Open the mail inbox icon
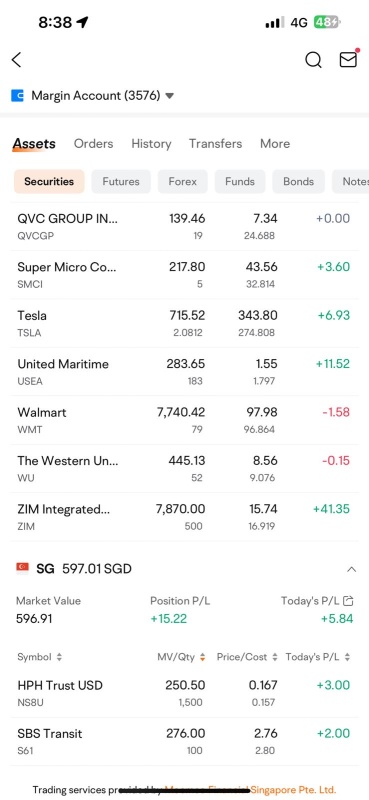The height and width of the screenshot is (800, 369). (x=349, y=60)
